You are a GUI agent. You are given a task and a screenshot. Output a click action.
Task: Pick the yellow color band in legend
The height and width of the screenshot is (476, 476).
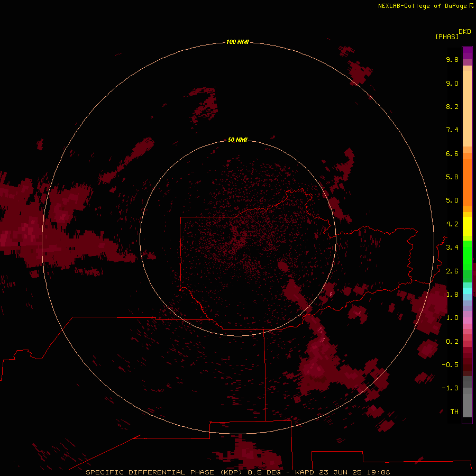pos(467,226)
